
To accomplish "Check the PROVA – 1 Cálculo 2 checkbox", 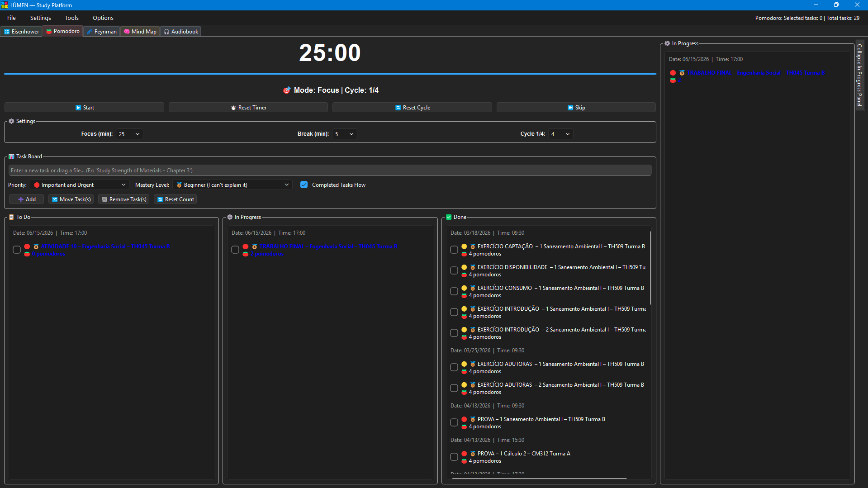I will pos(454,457).
